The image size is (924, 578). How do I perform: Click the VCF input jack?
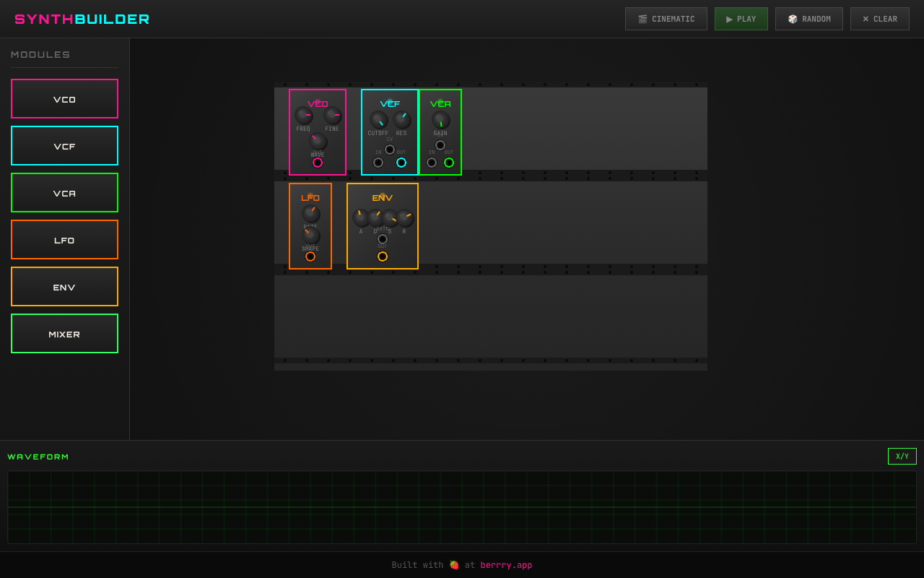pyautogui.click(x=378, y=163)
